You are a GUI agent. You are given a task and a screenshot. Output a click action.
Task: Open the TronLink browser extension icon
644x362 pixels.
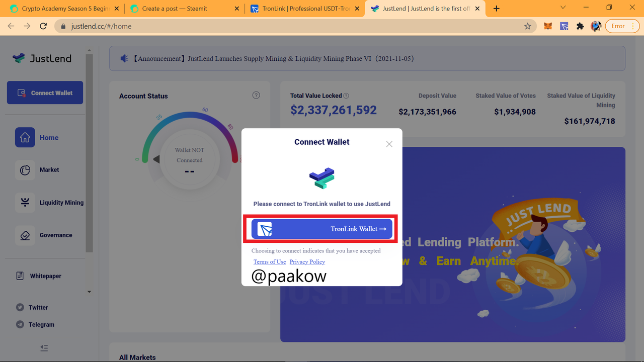pyautogui.click(x=564, y=26)
